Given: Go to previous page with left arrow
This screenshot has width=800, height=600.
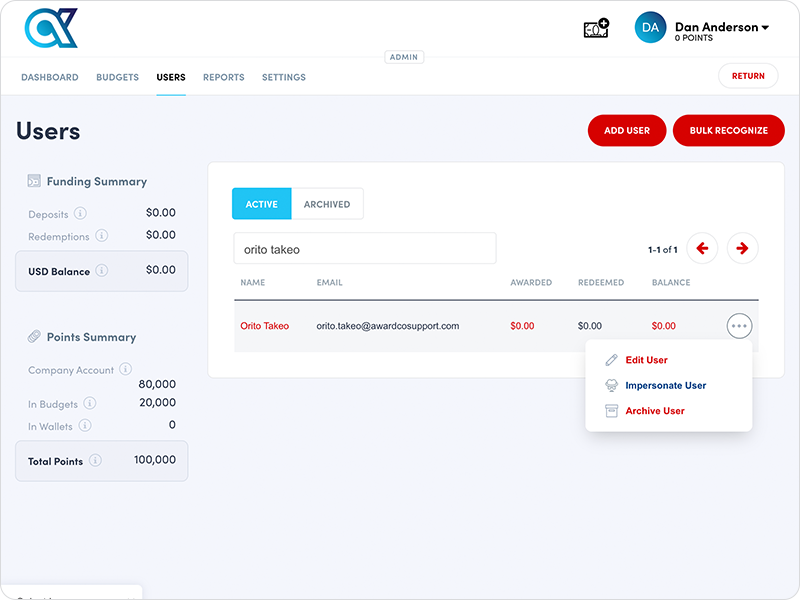Looking at the screenshot, I should click(702, 249).
